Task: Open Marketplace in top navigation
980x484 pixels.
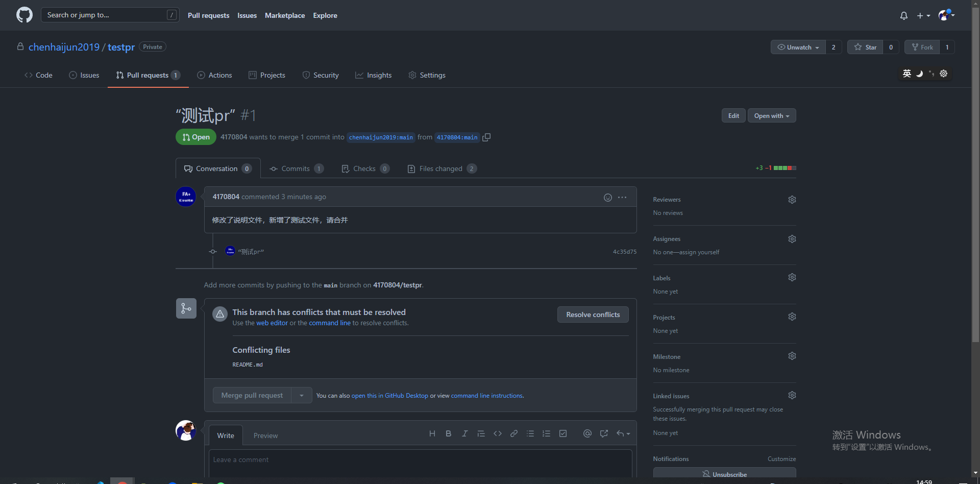Action: [285, 15]
